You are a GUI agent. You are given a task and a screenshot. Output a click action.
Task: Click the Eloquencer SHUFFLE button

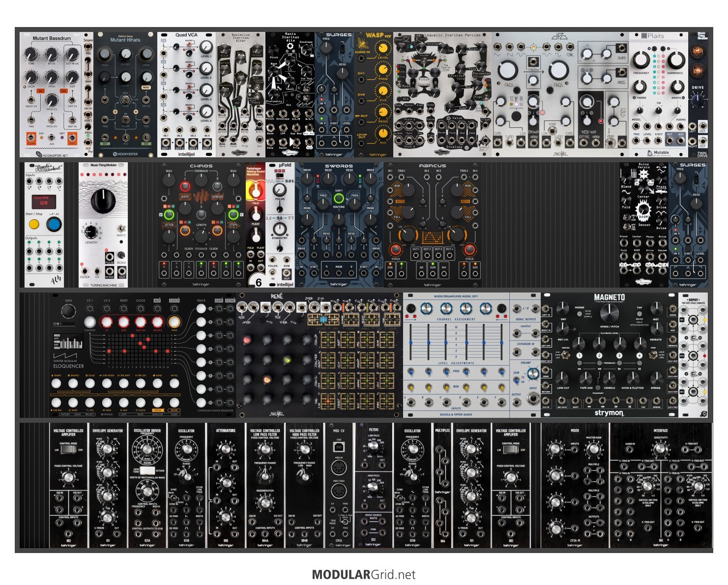tap(73, 382)
